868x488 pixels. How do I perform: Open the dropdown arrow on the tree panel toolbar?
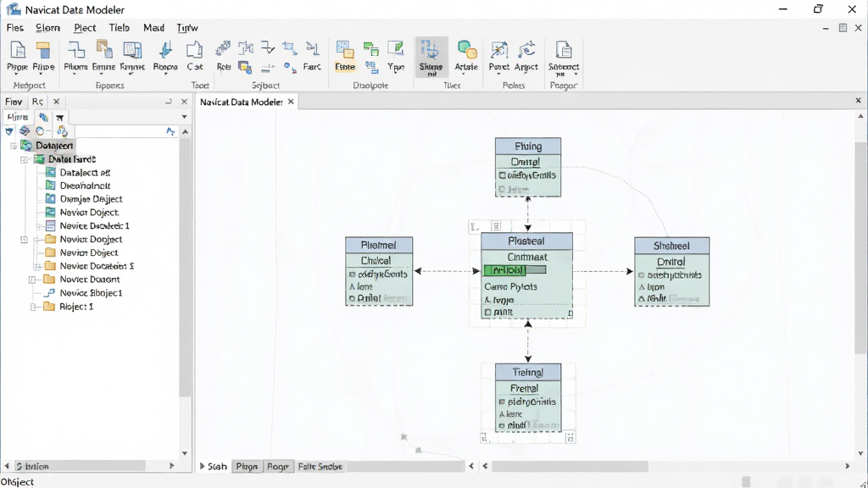pos(184,117)
